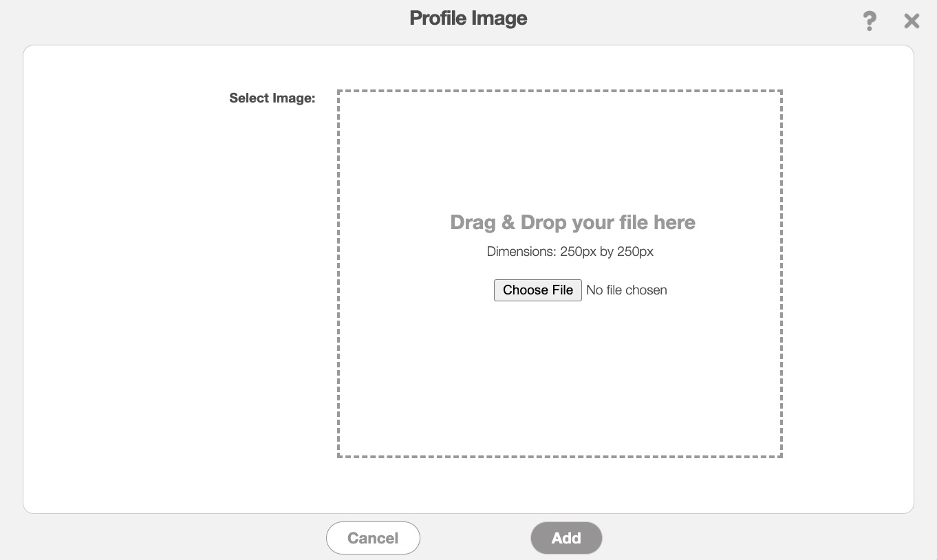This screenshot has height=560, width=937.
Task: Confirm the image with the gray Add button
Action: click(x=566, y=538)
